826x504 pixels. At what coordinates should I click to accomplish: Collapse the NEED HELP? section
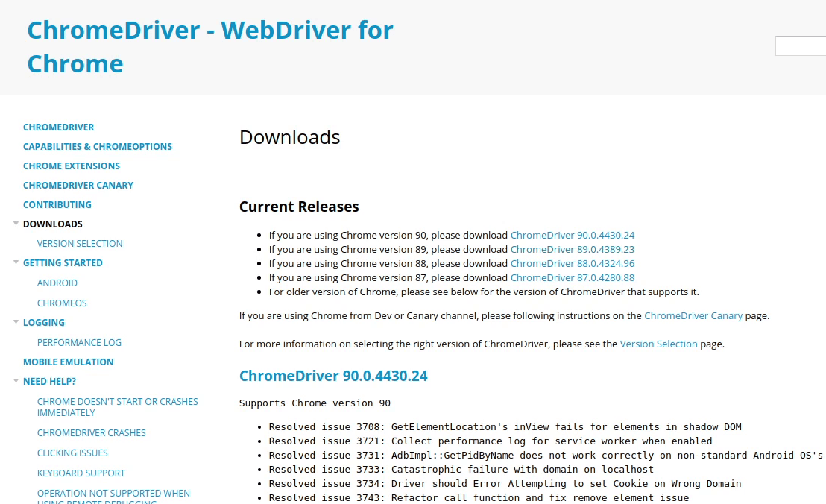16,381
